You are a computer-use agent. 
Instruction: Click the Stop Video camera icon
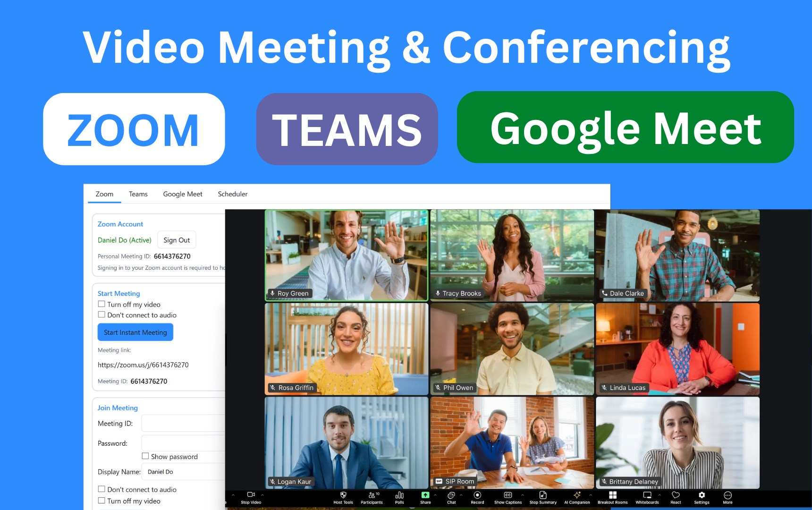(x=251, y=494)
